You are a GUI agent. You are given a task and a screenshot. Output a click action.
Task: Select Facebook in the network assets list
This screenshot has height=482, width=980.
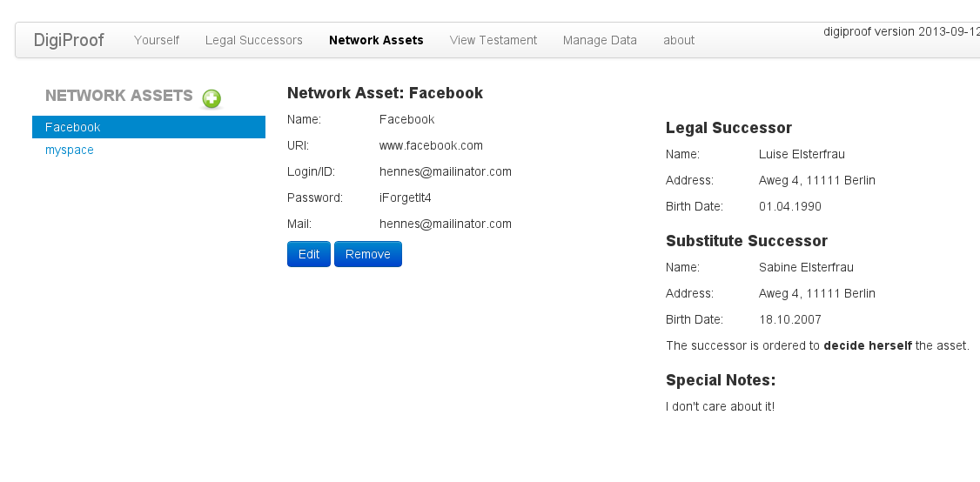click(x=73, y=127)
